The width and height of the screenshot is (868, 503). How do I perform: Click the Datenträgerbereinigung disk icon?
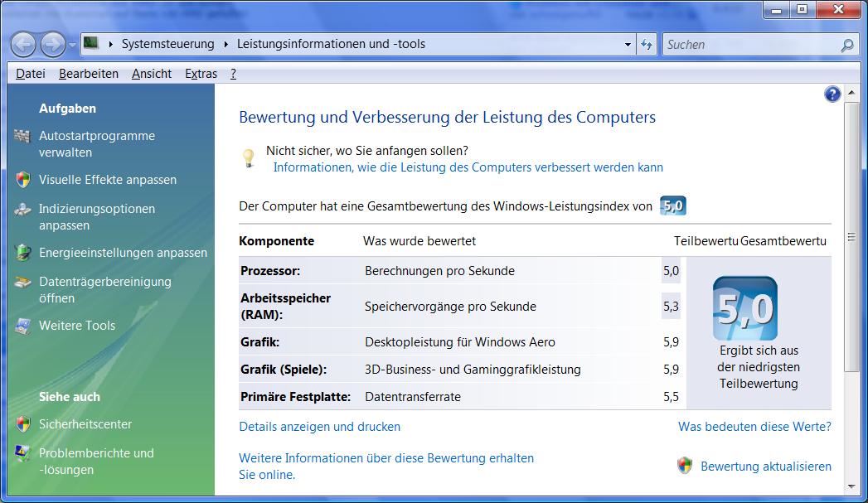tap(22, 283)
